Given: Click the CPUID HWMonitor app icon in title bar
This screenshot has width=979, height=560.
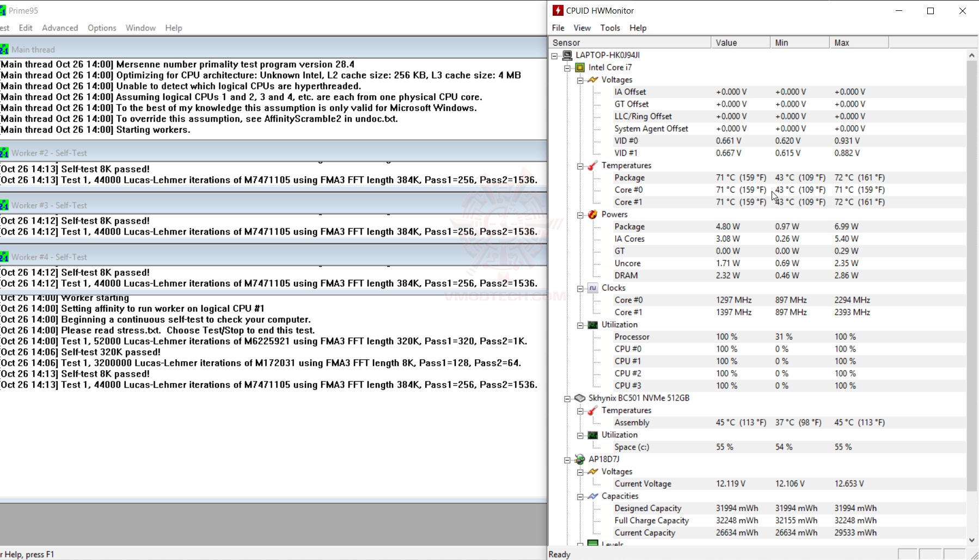Looking at the screenshot, I should [558, 10].
